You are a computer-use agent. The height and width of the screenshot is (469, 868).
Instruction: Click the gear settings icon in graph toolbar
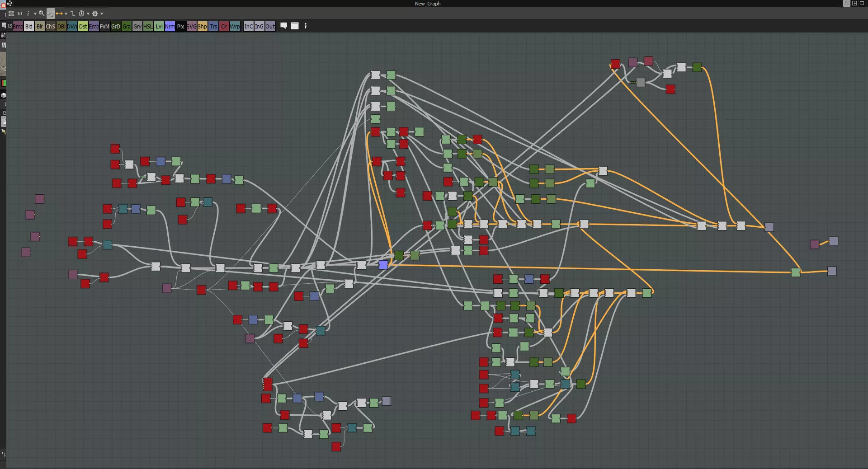(x=95, y=14)
